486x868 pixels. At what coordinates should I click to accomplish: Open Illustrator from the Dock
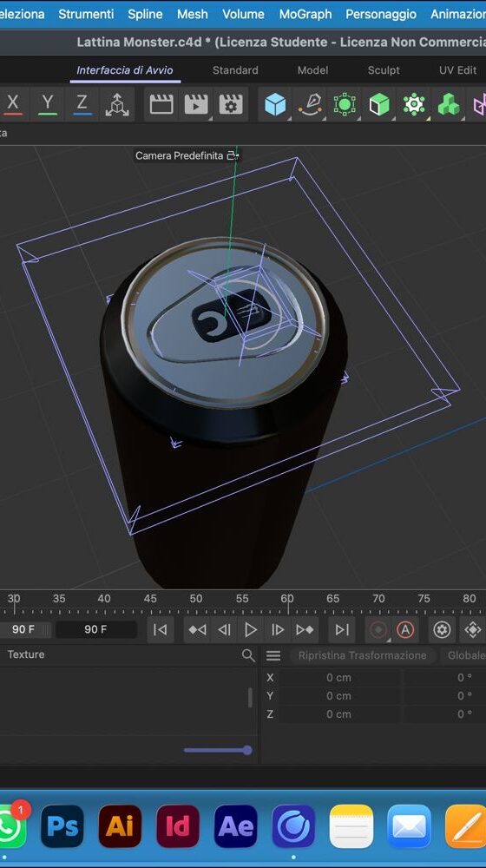click(120, 826)
